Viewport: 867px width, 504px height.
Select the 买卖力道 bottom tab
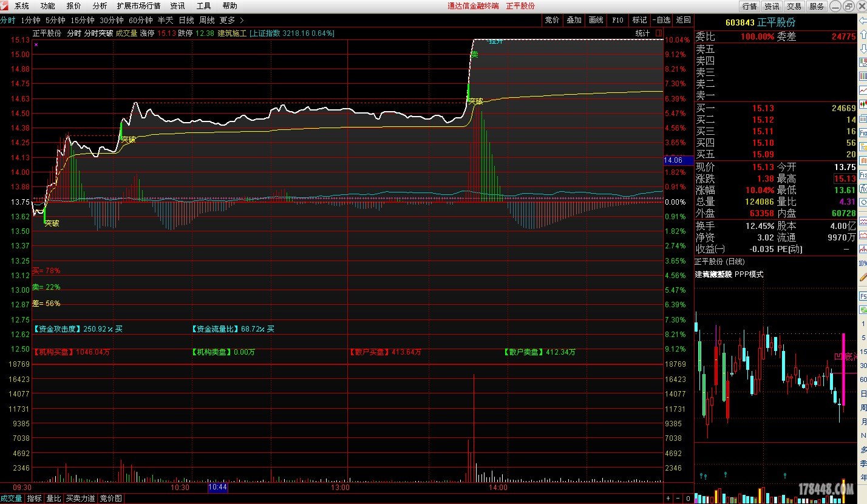click(81, 499)
